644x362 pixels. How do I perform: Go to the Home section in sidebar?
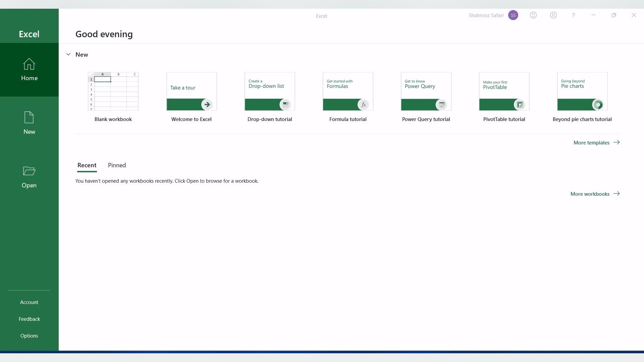pos(29,70)
